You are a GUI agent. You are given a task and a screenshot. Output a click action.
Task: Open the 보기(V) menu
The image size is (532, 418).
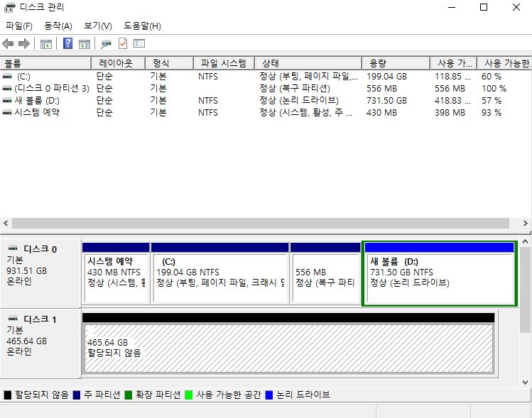98,26
